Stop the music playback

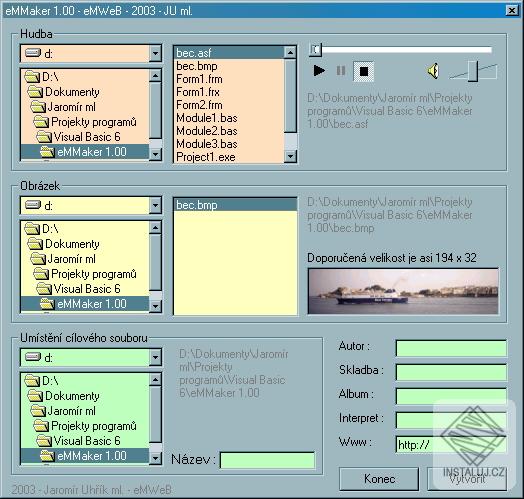(x=364, y=71)
